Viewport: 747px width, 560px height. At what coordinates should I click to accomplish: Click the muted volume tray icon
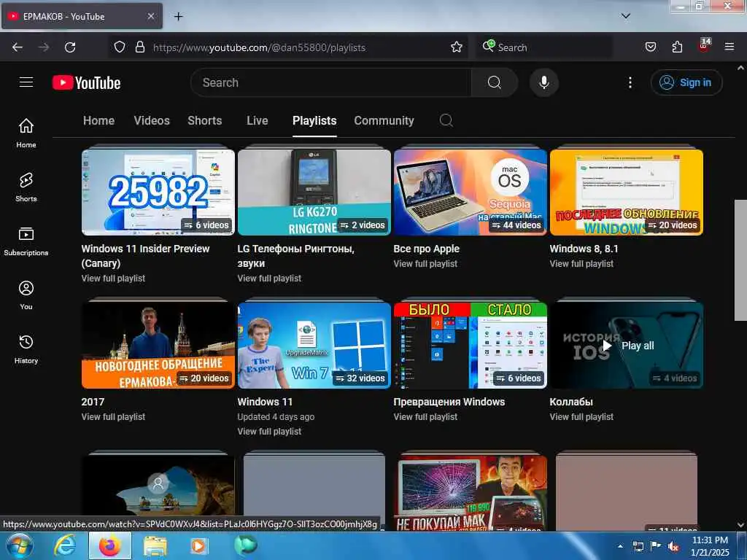coord(673,547)
